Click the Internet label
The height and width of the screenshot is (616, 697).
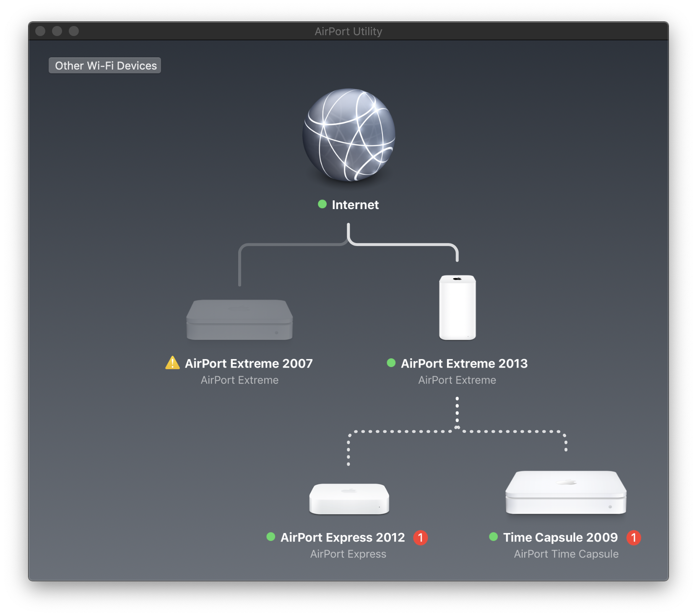pos(355,205)
